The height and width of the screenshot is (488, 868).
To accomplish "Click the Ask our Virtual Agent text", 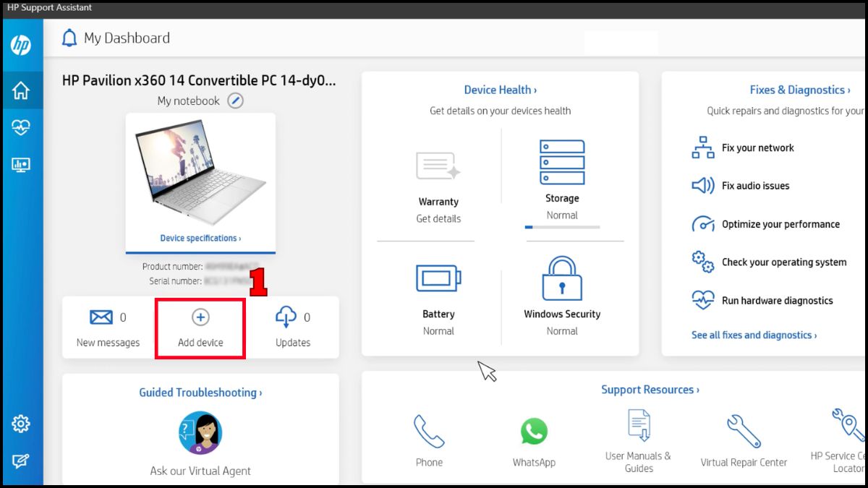I will 200,471.
